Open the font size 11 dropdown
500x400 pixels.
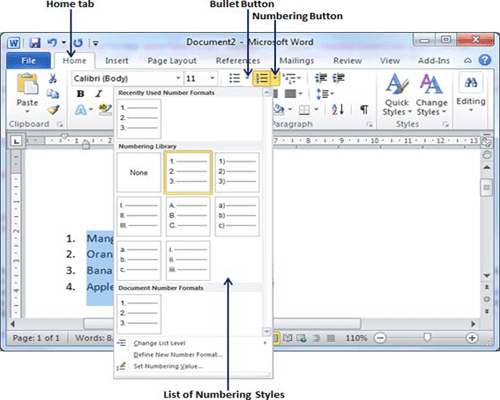pos(212,79)
